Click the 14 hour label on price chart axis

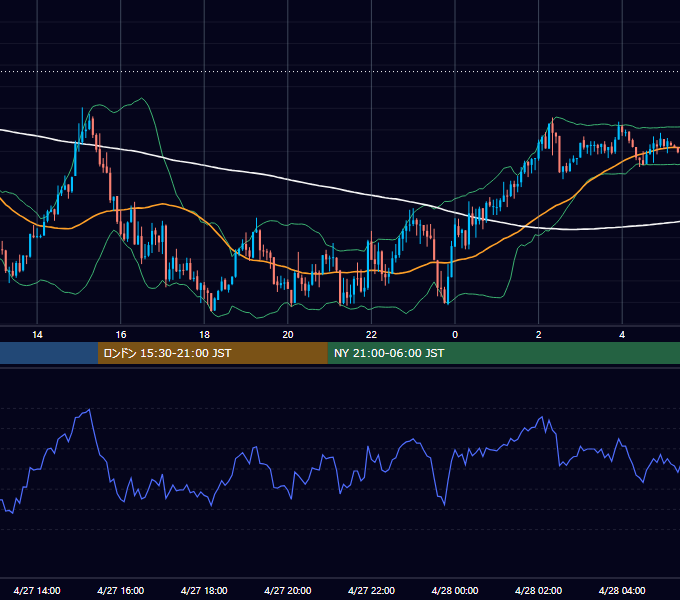[37, 335]
